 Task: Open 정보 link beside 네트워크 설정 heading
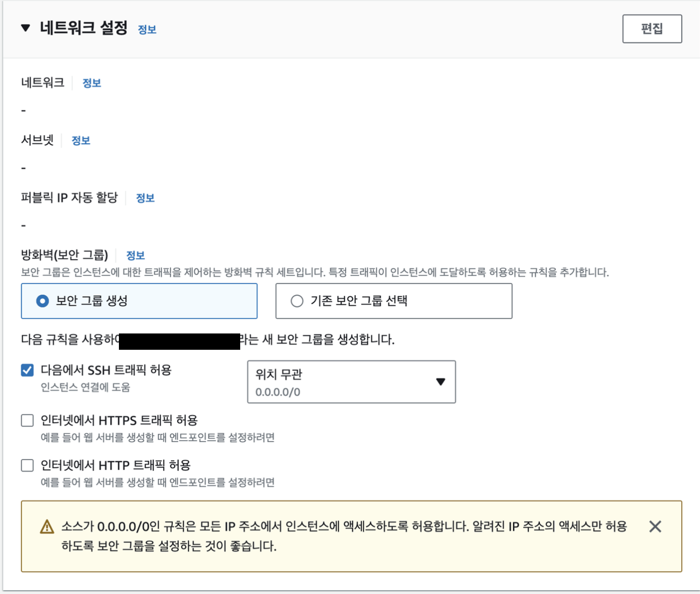click(x=147, y=30)
